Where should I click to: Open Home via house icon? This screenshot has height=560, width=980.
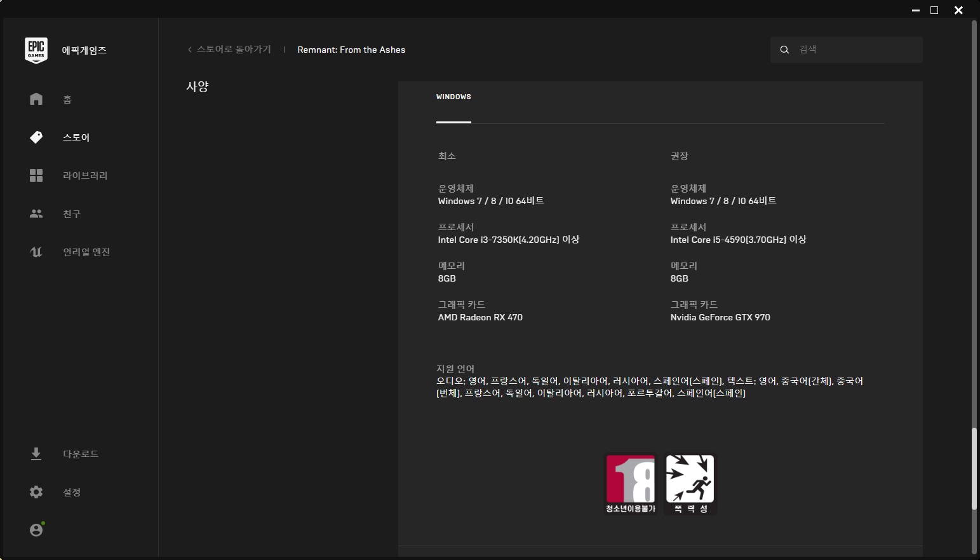pos(36,99)
